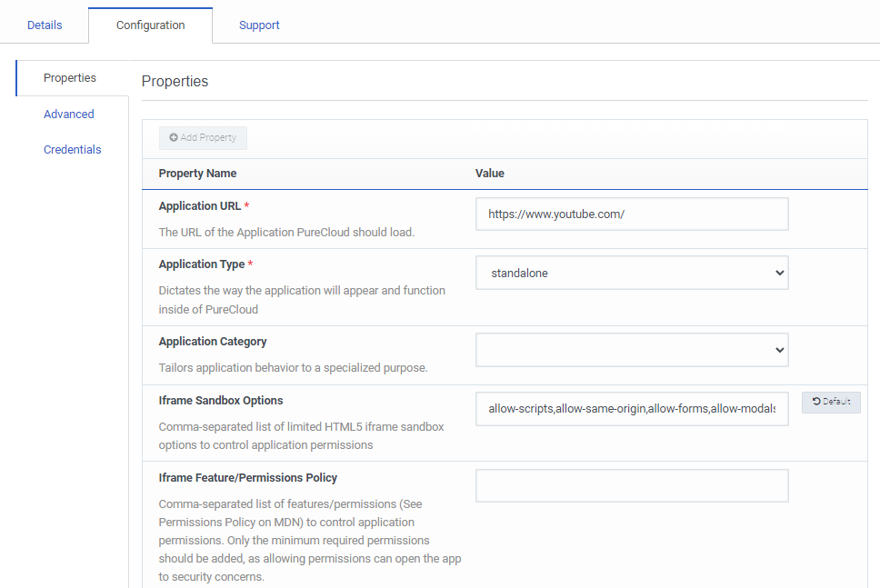Open the Application Type dropdown showing standalone
The width and height of the screenshot is (880, 588).
(x=632, y=273)
